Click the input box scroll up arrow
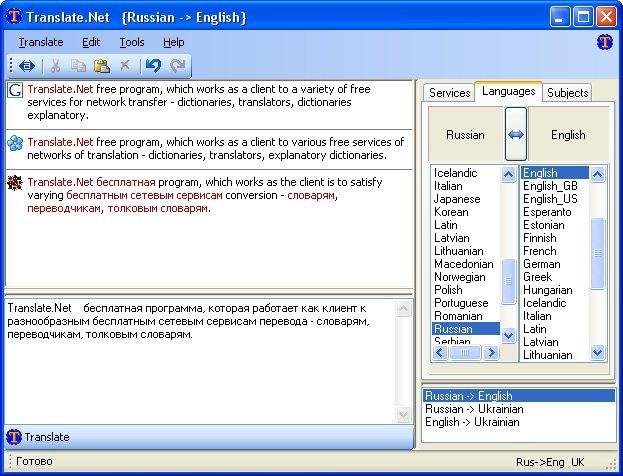 pyautogui.click(x=404, y=309)
